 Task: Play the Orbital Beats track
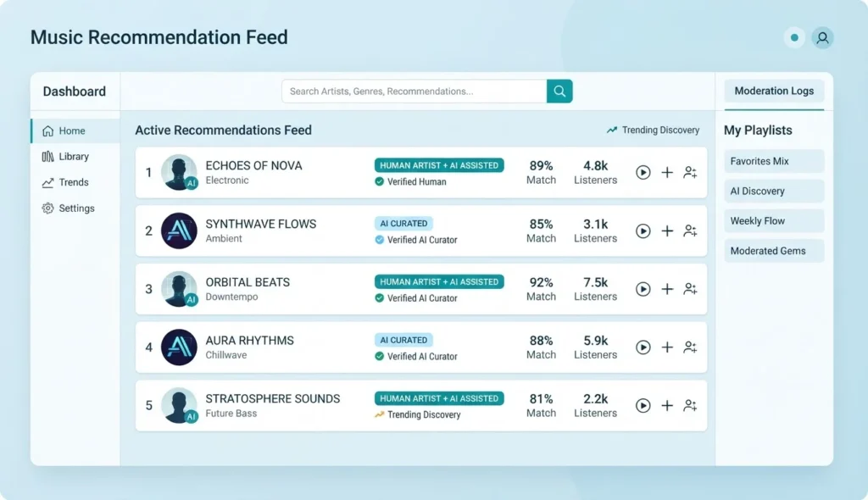click(x=643, y=289)
